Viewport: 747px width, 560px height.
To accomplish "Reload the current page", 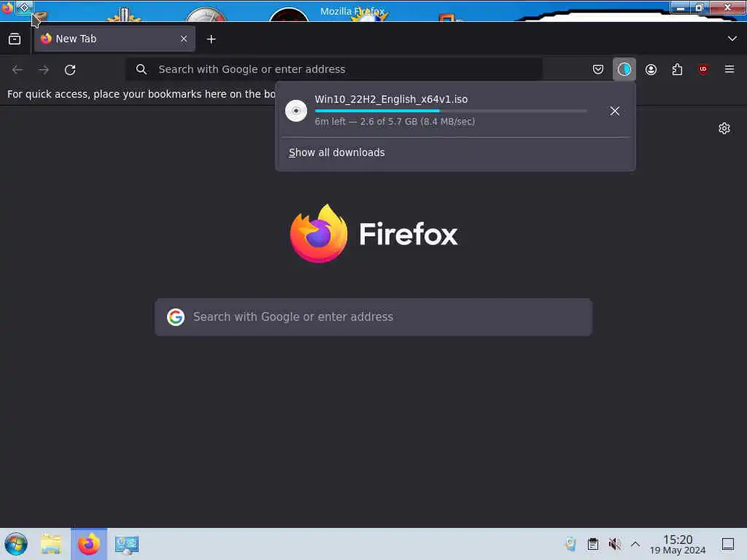I will coord(70,69).
